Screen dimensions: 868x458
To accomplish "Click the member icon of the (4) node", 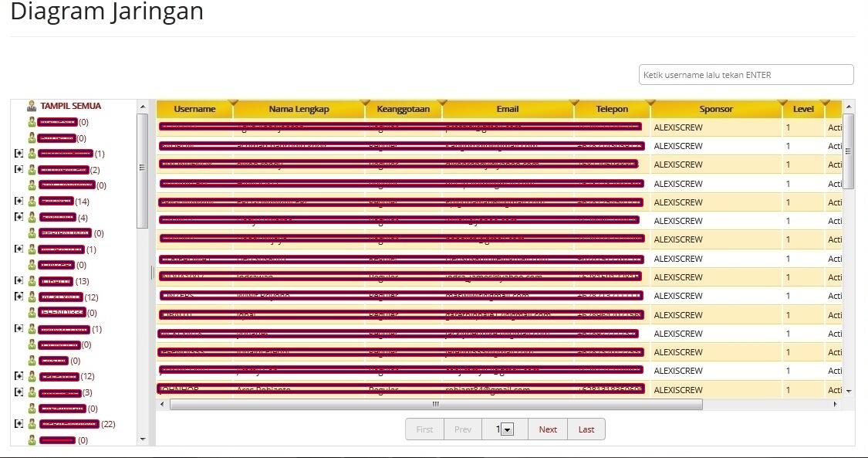I will coord(32,218).
